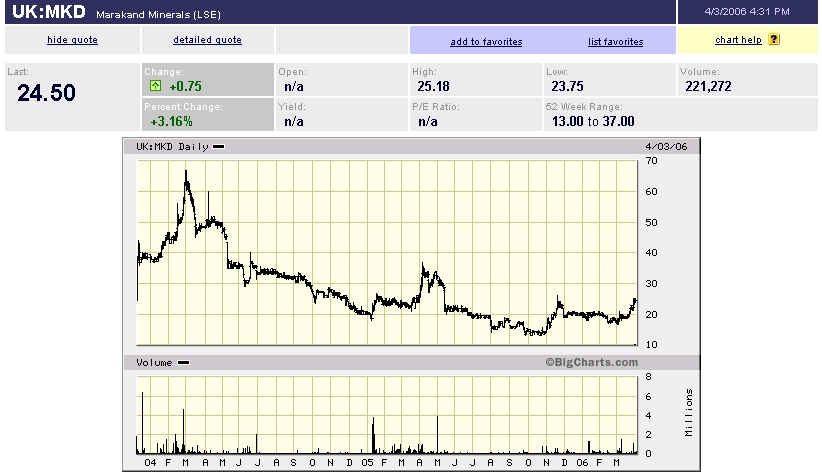The image size is (822, 476).
Task: Click the 52 week range 13.00 to 37.00
Action: click(x=593, y=121)
